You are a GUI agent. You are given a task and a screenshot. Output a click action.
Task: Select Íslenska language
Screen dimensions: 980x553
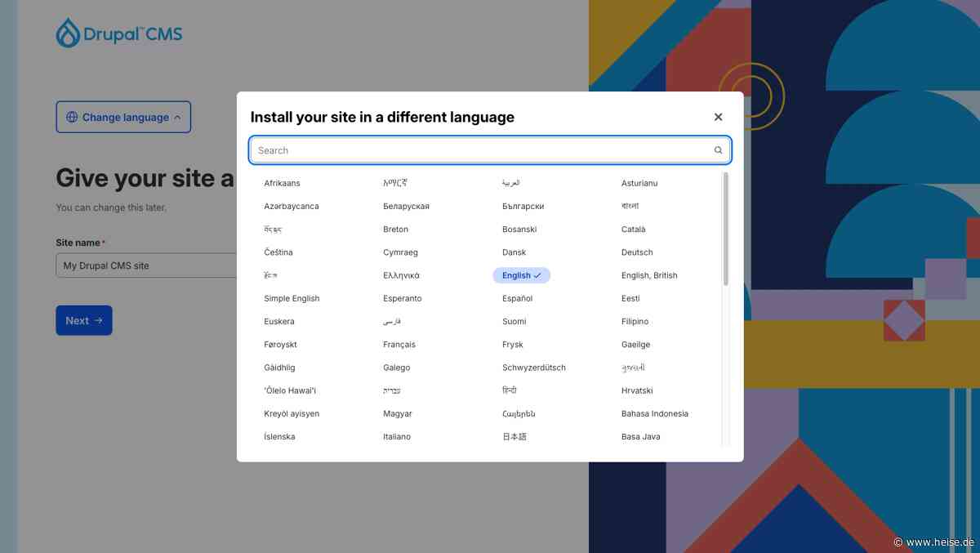click(279, 436)
